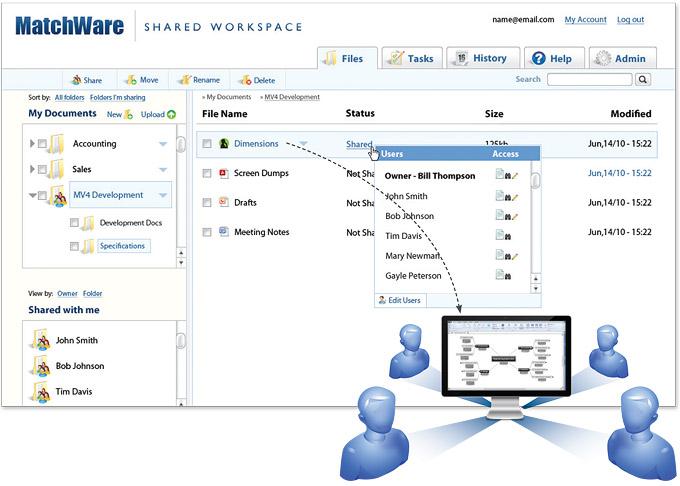Screen dimensions: 680x486
Task: Click the Log out link
Action: coord(630,20)
